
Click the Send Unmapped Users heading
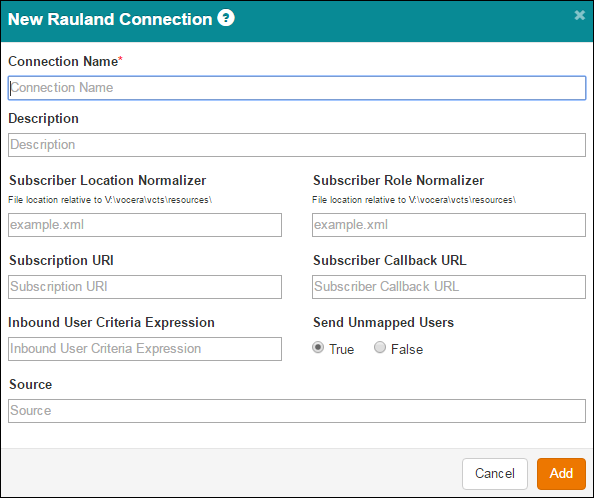tap(383, 322)
